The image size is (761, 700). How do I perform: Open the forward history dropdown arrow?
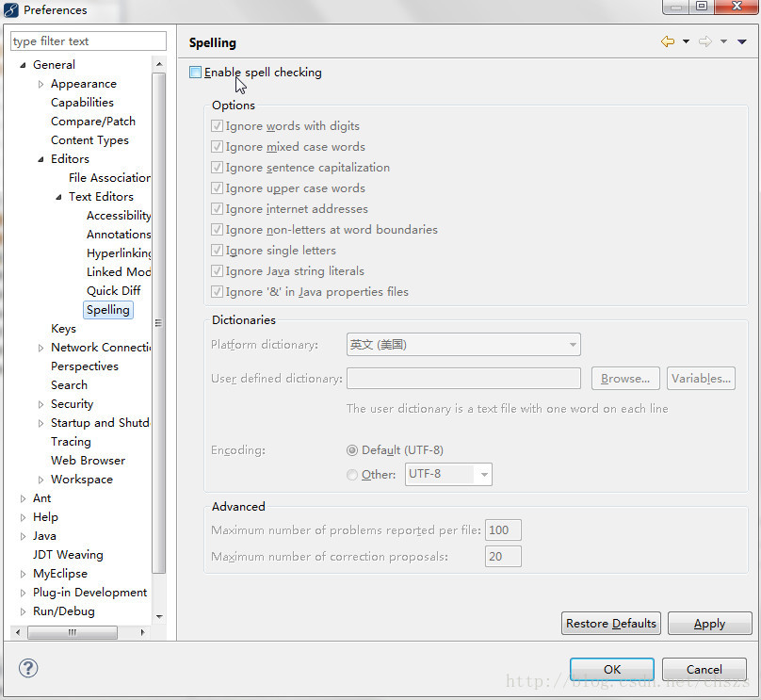point(723,41)
